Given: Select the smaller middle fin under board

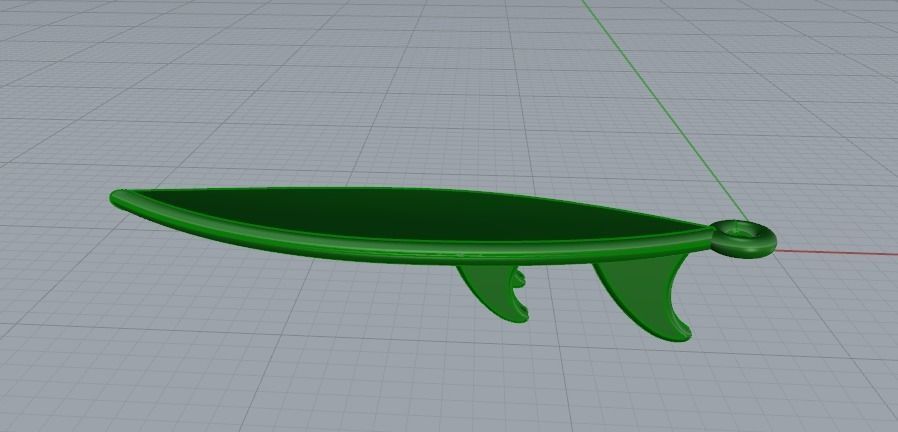Looking at the screenshot, I should tap(494, 292).
